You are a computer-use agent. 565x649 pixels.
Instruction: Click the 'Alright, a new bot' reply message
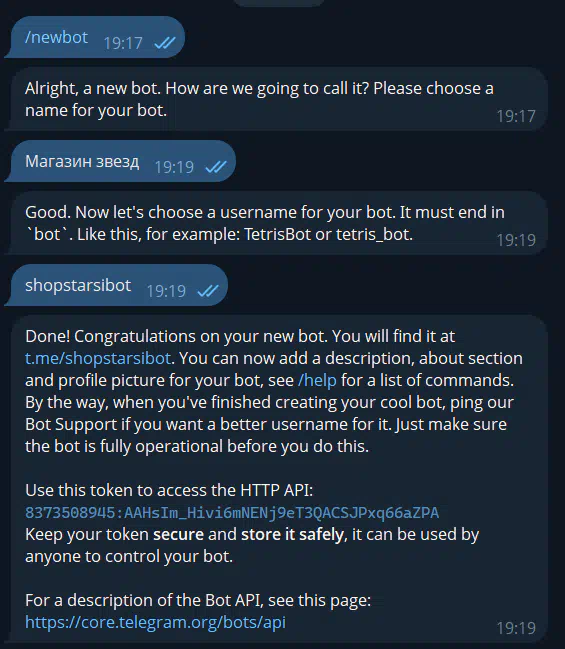click(x=278, y=99)
